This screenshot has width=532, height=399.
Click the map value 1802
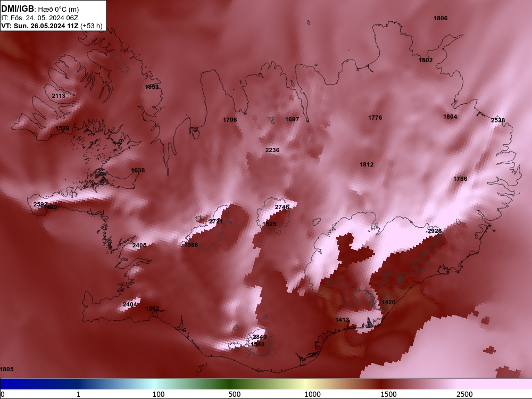(426, 60)
